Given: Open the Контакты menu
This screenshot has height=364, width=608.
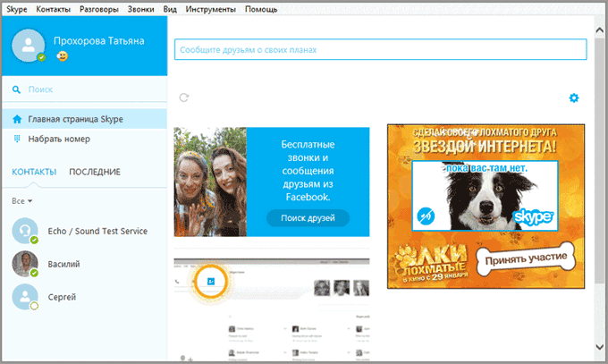Looking at the screenshot, I should click(x=53, y=9).
